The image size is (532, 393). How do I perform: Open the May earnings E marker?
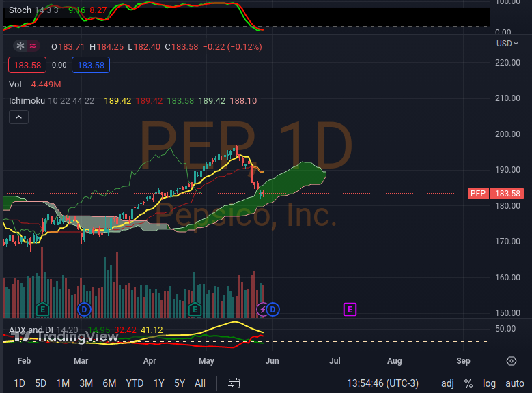pyautogui.click(x=195, y=309)
